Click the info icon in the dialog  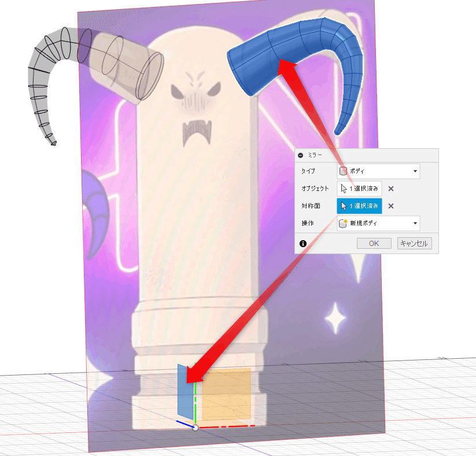pos(303,244)
